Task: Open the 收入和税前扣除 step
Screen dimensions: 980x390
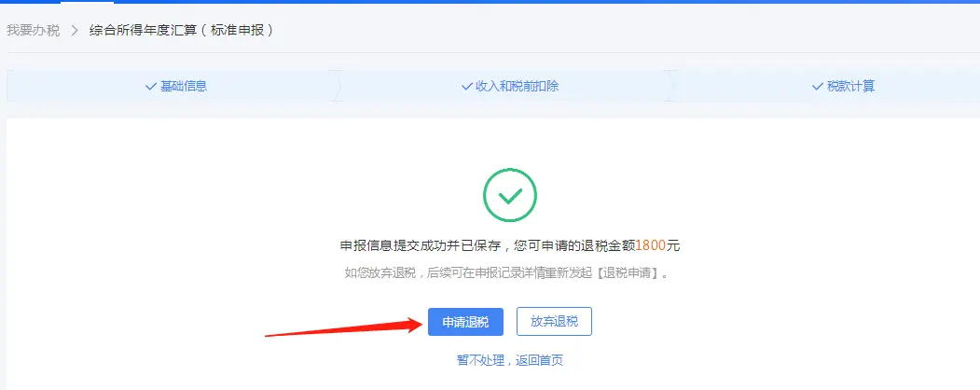Action: [x=517, y=86]
